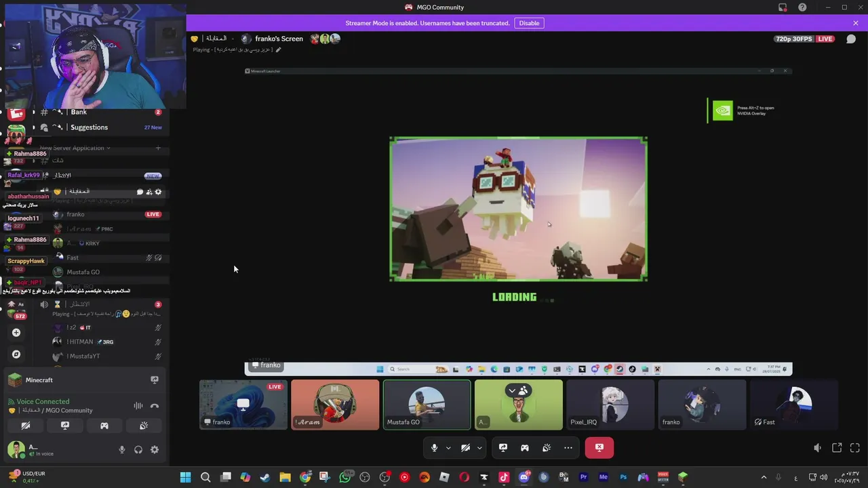Open Steam from the Windows taskbar
The image size is (868, 488).
point(265,477)
